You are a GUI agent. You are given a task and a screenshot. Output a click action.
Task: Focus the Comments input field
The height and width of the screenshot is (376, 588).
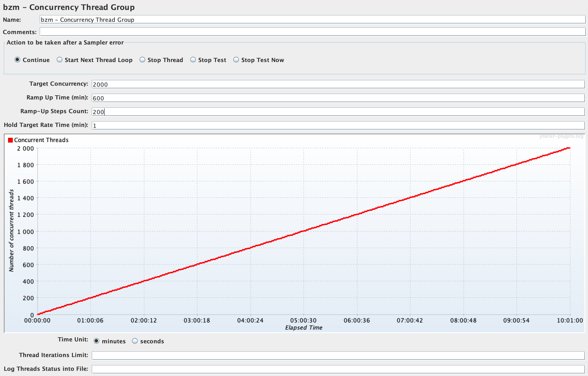point(312,32)
